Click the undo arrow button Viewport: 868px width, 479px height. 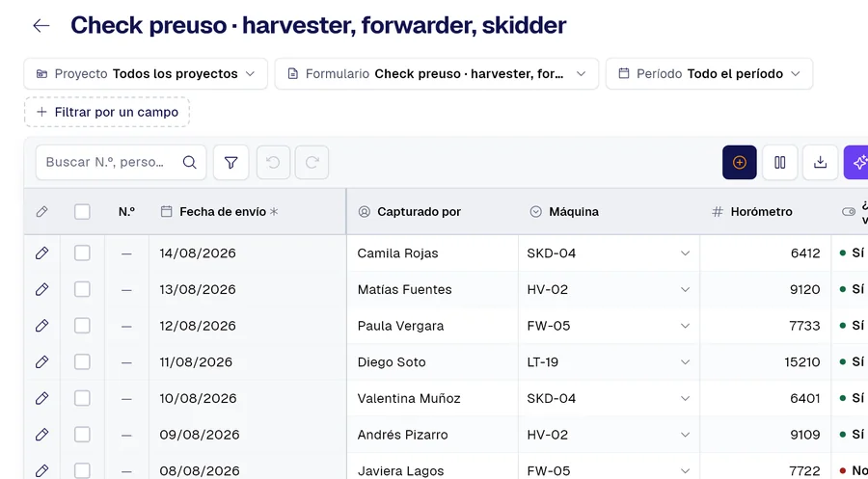coord(273,162)
